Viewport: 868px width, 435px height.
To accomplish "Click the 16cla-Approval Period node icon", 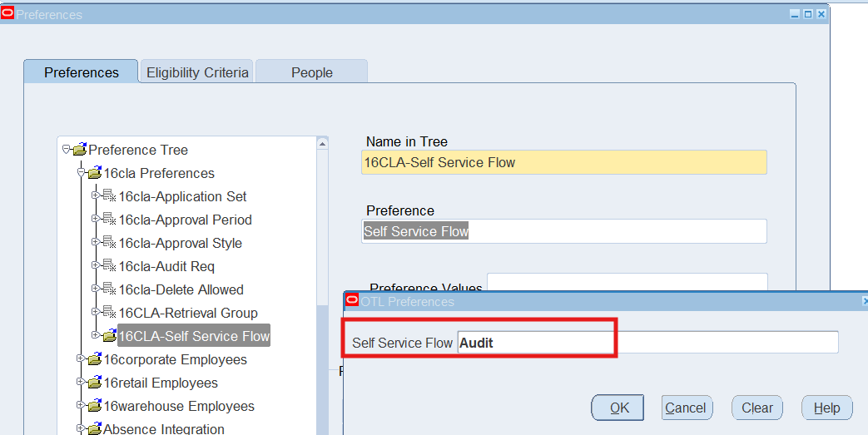I will (x=109, y=220).
